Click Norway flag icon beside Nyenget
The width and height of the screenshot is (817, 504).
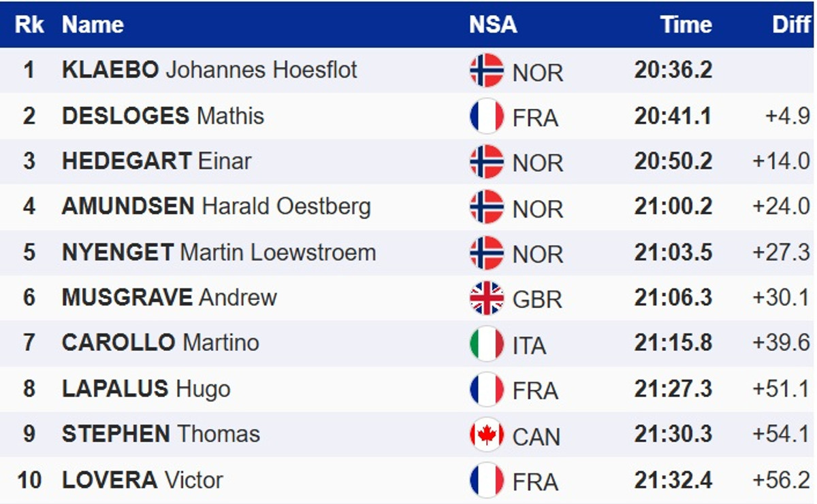486,253
